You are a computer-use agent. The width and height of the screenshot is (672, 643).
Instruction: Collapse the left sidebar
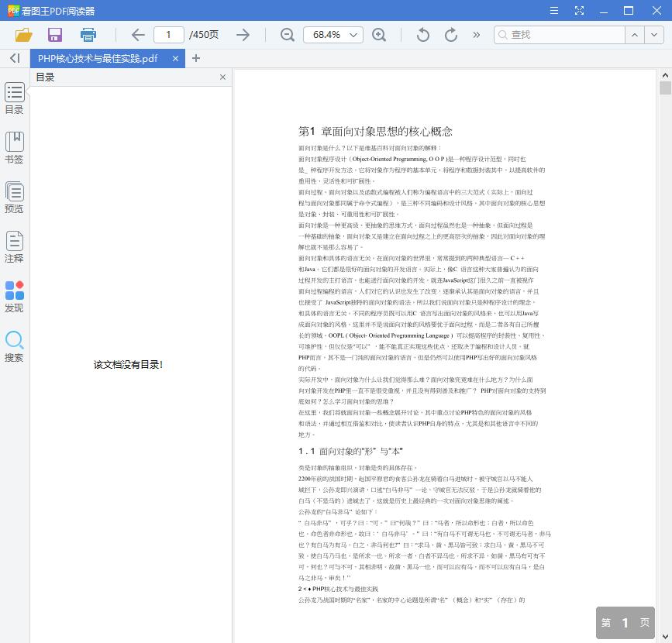tap(13, 58)
